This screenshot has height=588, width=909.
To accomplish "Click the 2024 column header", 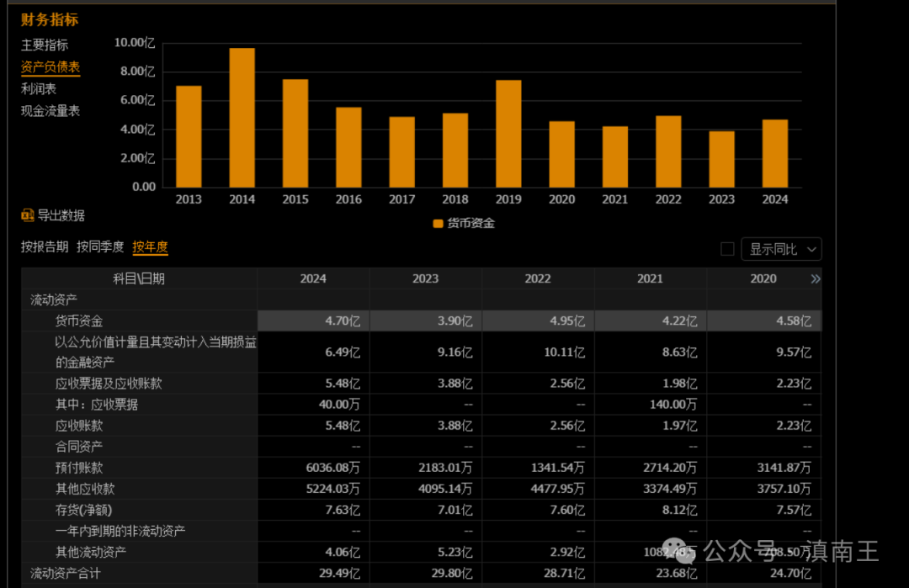I will click(x=313, y=278).
